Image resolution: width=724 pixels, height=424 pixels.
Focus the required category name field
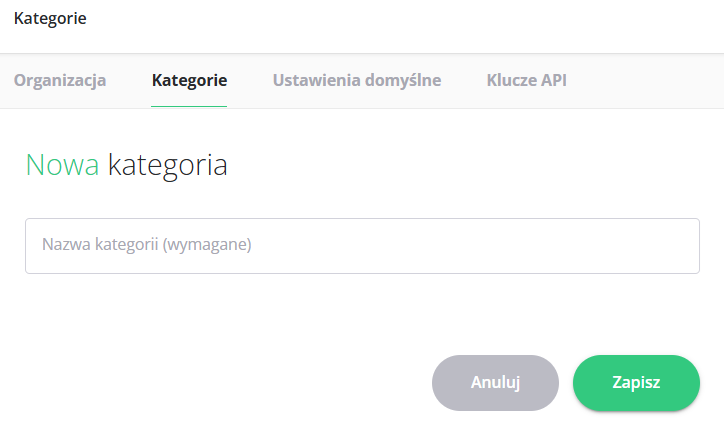point(362,246)
